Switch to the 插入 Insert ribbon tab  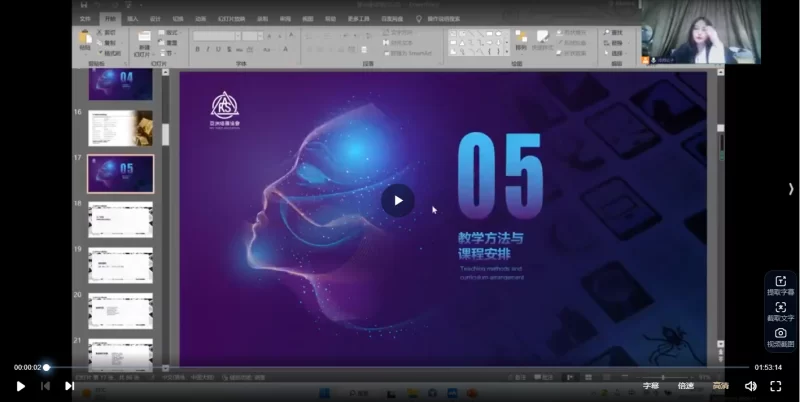click(133, 19)
